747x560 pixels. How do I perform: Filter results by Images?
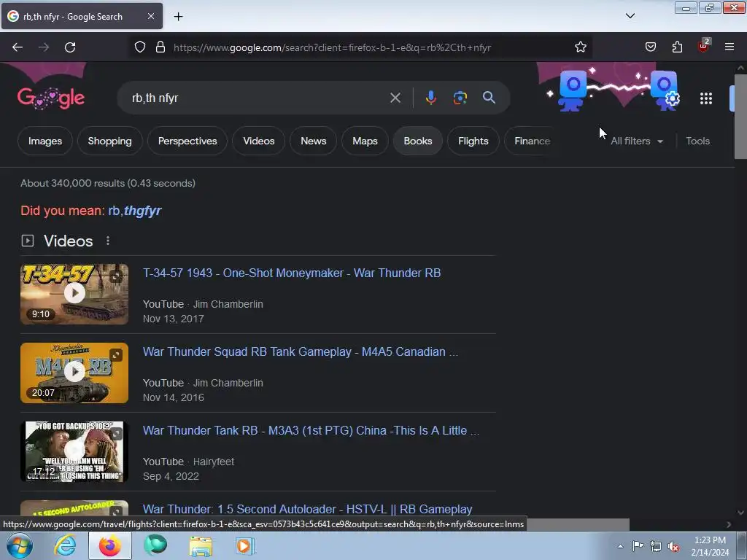pyautogui.click(x=44, y=141)
